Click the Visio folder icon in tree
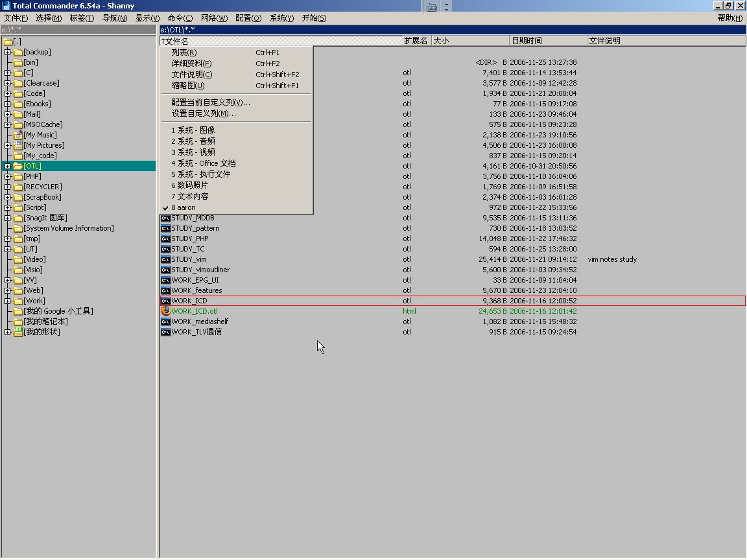The width and height of the screenshot is (747, 560). 18,270
